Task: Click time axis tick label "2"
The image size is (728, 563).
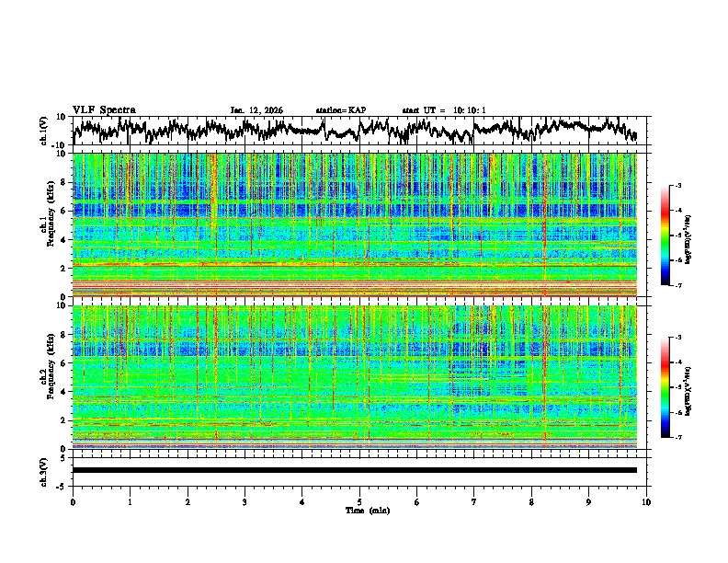Action: coord(188,502)
